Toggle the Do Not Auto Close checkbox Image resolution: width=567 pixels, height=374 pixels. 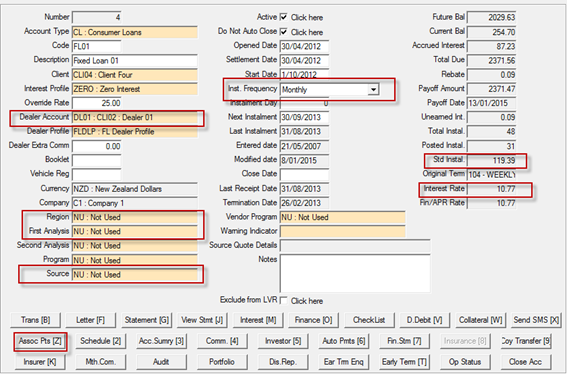pyautogui.click(x=284, y=32)
